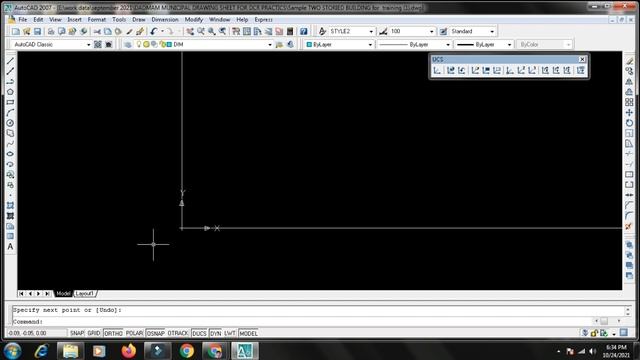Toggle DYN dynamic input in status bar
Image resolution: width=640 pixels, height=360 pixels.
(x=216, y=333)
